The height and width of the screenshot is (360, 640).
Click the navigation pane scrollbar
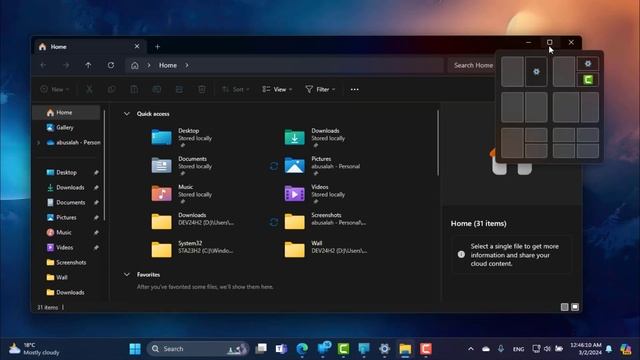coord(105,165)
